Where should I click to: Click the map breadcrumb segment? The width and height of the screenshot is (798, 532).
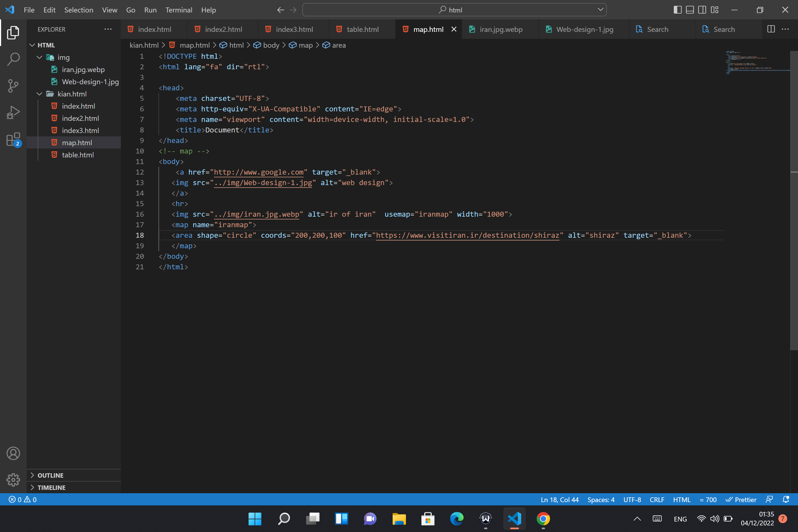pos(301,45)
